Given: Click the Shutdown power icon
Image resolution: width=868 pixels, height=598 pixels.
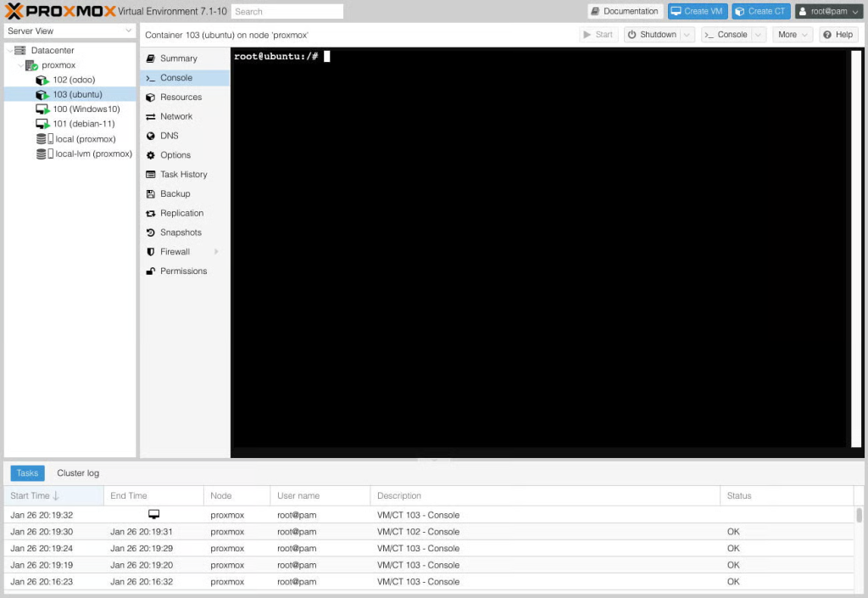Looking at the screenshot, I should (x=632, y=34).
